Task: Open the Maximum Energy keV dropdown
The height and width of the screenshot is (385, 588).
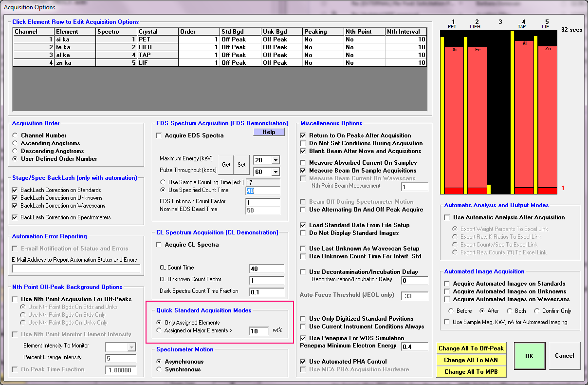Action: point(276,160)
